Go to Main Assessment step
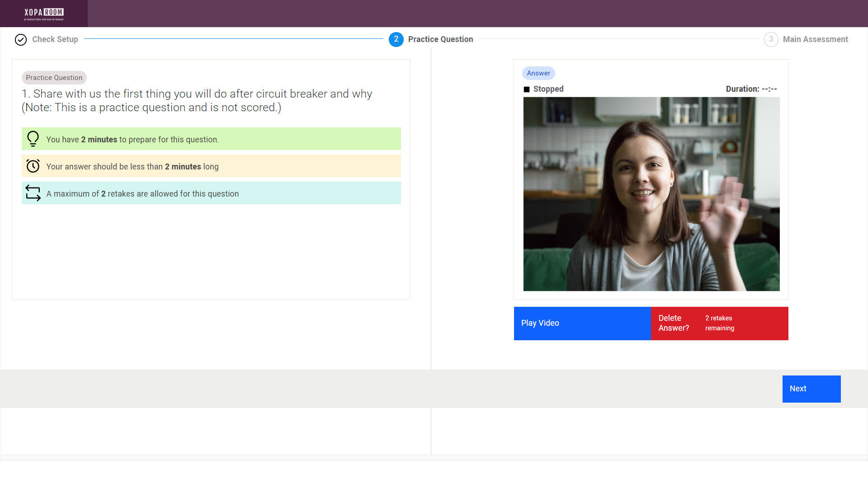 [x=815, y=39]
